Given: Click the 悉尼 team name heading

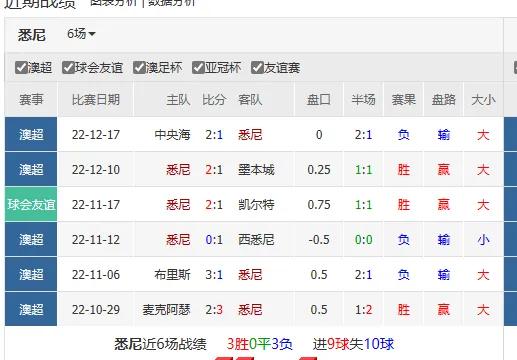Looking at the screenshot, I should [32, 35].
